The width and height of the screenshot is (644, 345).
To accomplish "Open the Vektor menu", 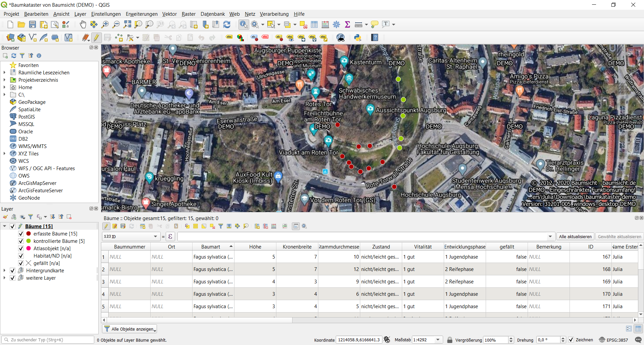I will [x=169, y=14].
